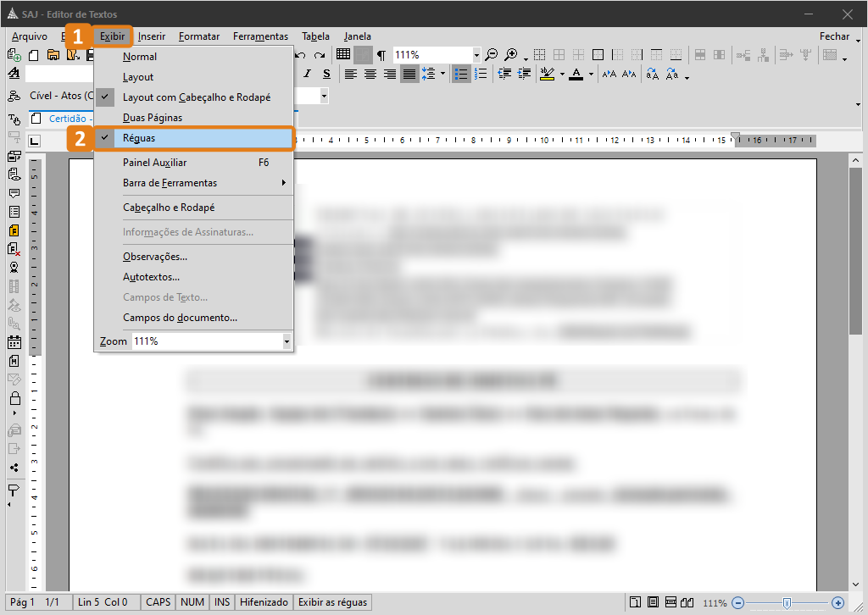Open the Inserir menu
The width and height of the screenshot is (868, 615).
point(152,36)
